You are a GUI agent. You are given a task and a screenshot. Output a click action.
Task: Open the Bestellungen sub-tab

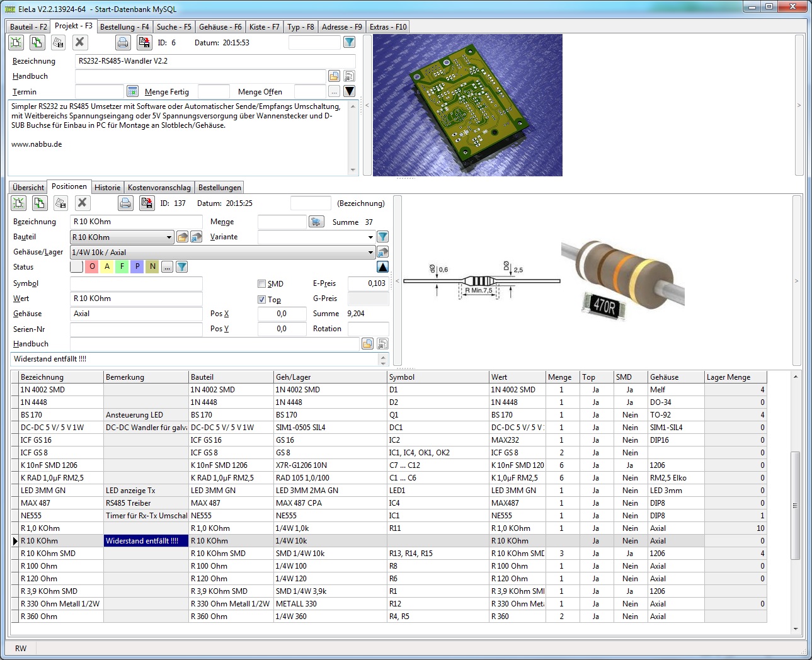[220, 188]
